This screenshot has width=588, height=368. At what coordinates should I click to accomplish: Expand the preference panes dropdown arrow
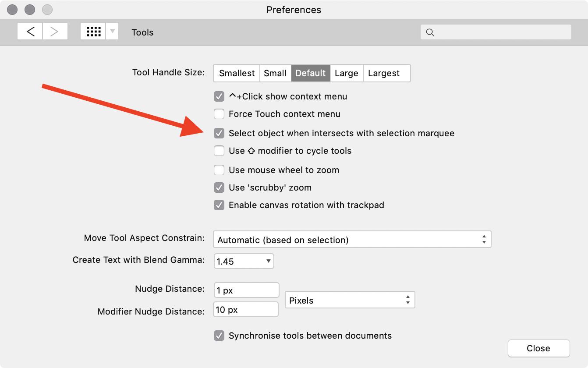pos(112,32)
